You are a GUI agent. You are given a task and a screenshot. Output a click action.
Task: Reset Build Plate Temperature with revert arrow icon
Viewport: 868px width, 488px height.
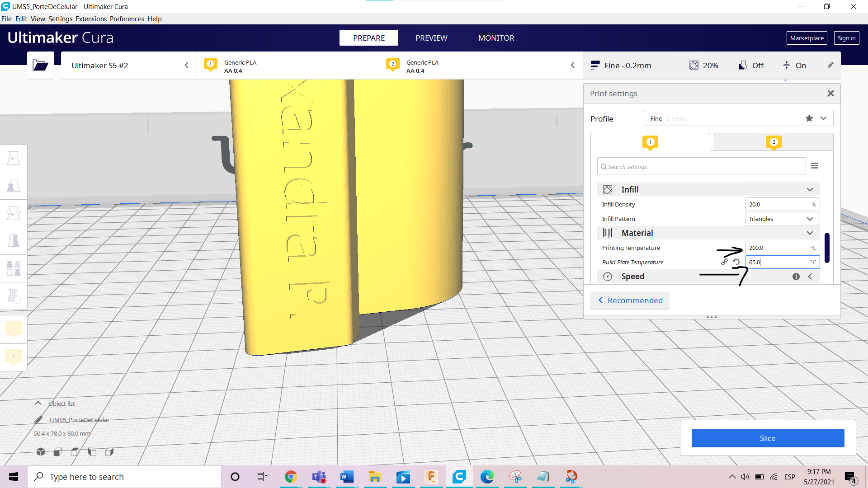pos(736,262)
